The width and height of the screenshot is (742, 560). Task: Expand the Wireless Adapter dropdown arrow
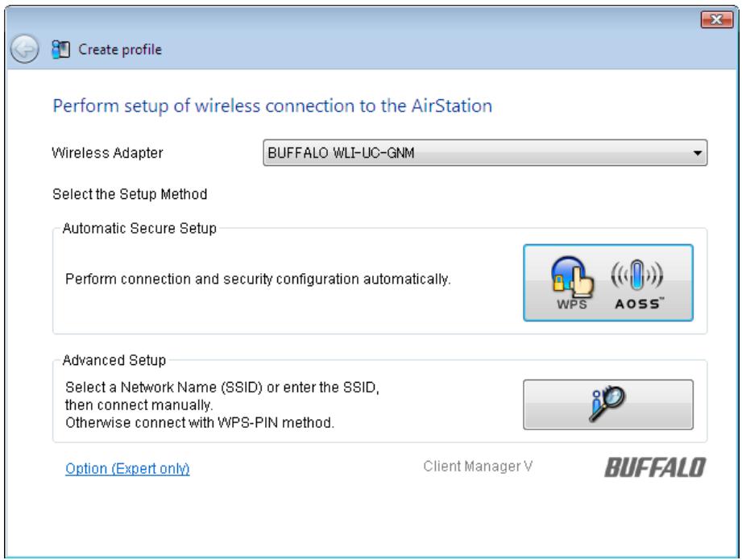click(697, 153)
